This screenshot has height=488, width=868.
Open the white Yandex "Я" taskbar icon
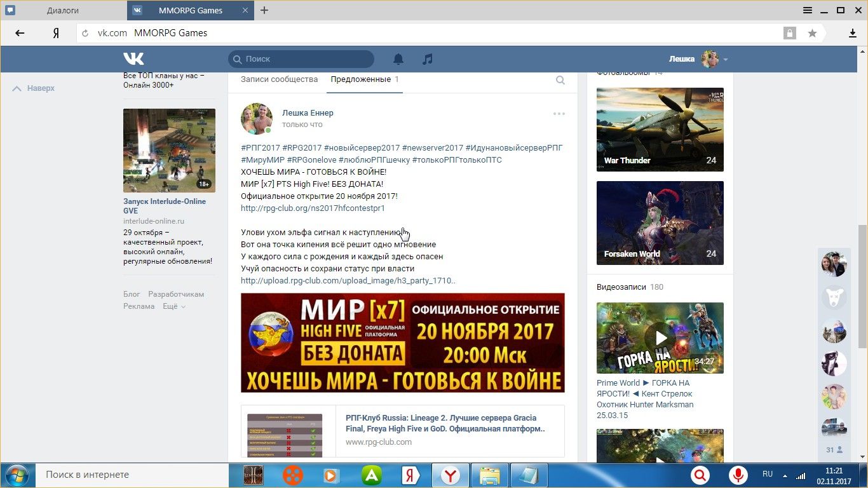[410, 475]
